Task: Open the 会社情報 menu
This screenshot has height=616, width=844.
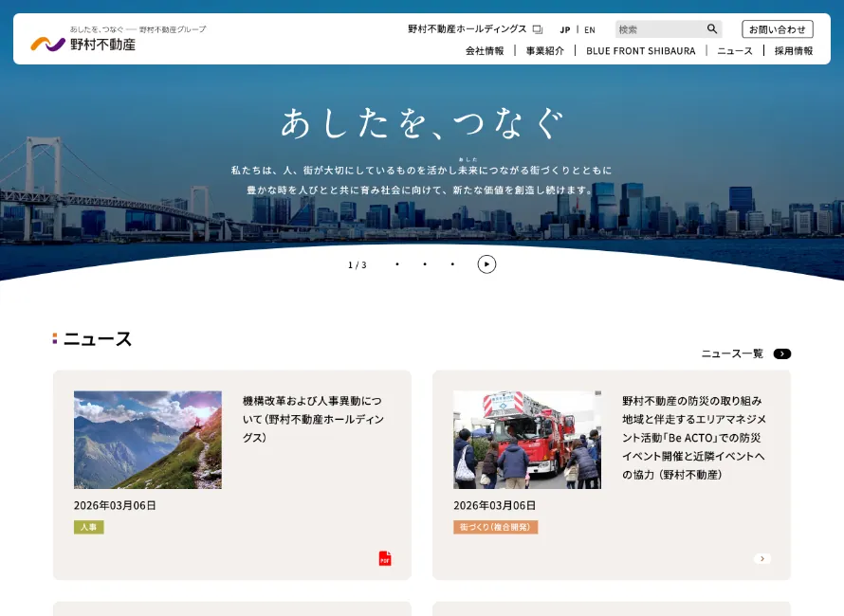Action: (485, 51)
